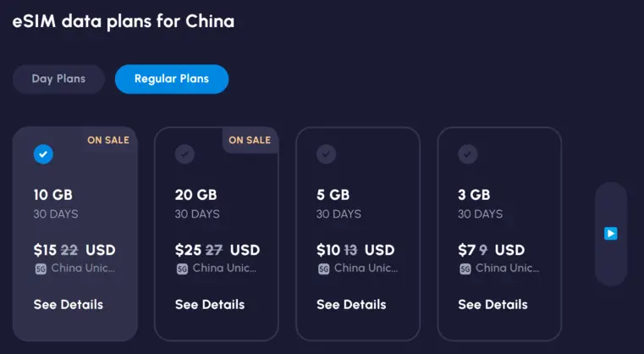Click the ON SALE badge on 10 GB plan
This screenshot has width=644, height=354.
(x=108, y=141)
